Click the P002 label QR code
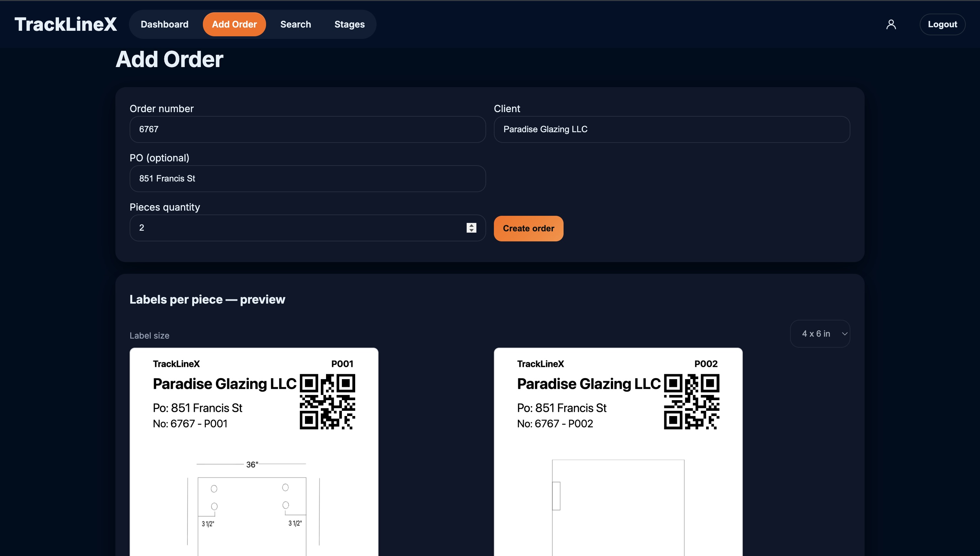This screenshot has height=556, width=980. pos(691,401)
